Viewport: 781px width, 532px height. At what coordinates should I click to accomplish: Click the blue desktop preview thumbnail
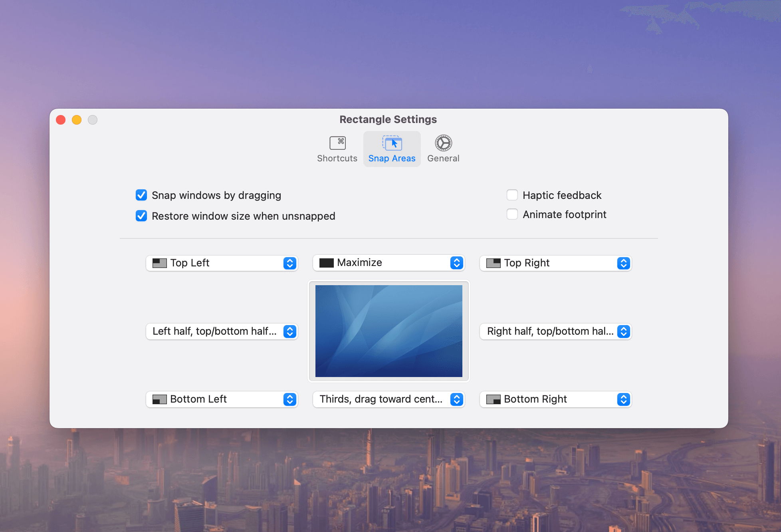tap(389, 331)
